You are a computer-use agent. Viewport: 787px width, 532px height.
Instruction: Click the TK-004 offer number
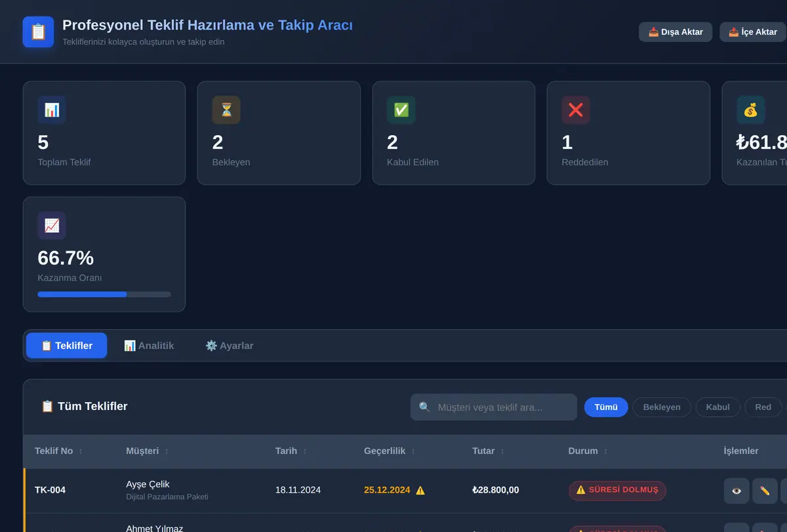pos(50,490)
